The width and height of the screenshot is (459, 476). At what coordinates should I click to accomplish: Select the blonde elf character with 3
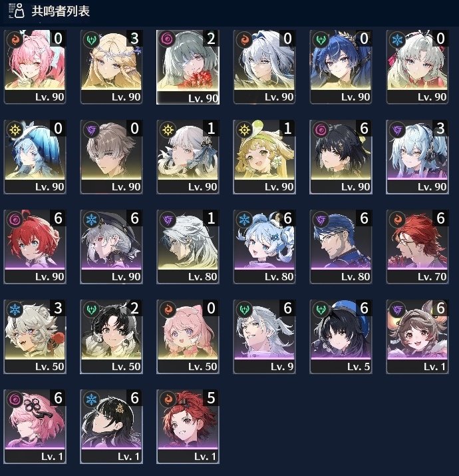(x=111, y=67)
